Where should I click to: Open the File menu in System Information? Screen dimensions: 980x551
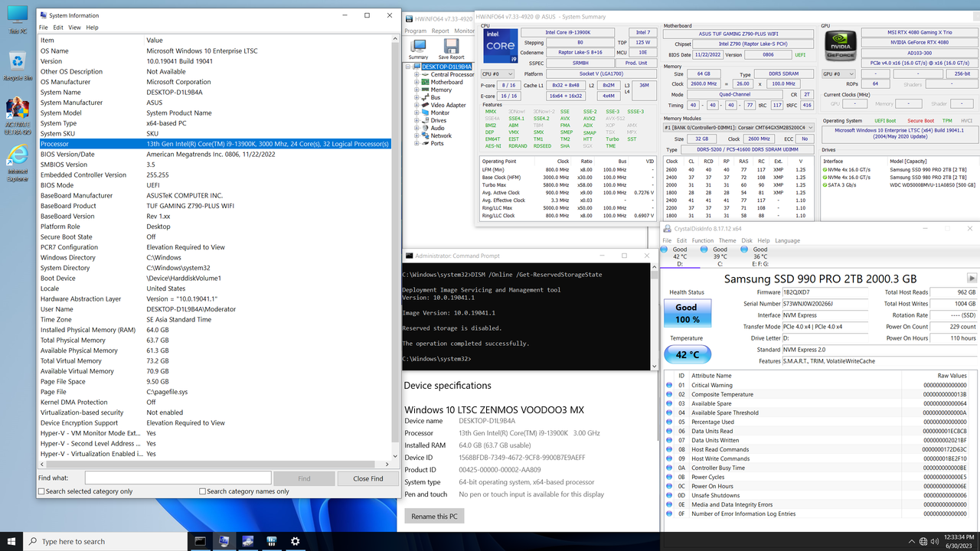coord(44,28)
